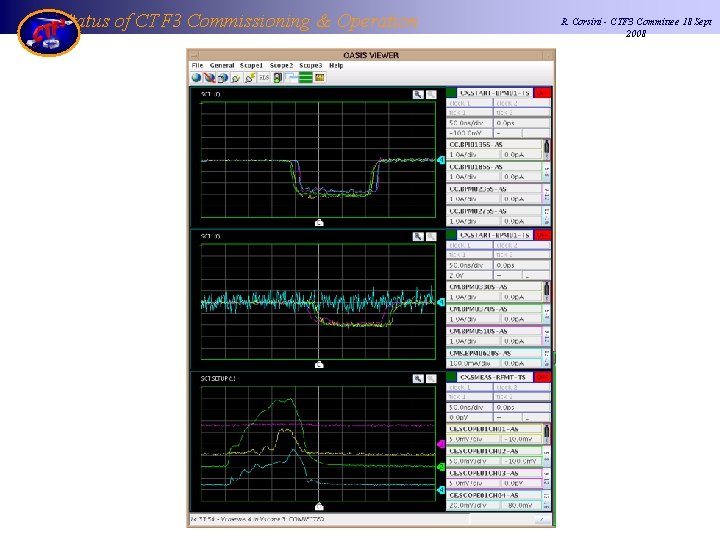Click the 0.0ps delay field in top scope

click(x=522, y=123)
